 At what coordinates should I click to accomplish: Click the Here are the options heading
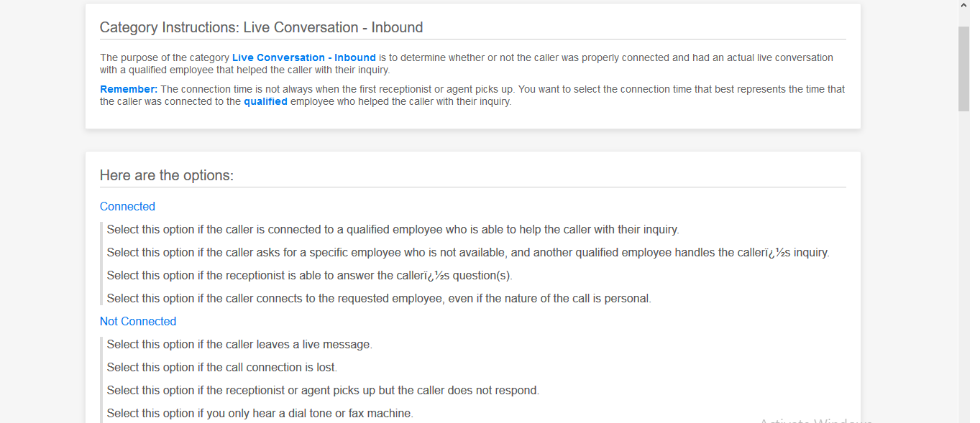click(167, 176)
